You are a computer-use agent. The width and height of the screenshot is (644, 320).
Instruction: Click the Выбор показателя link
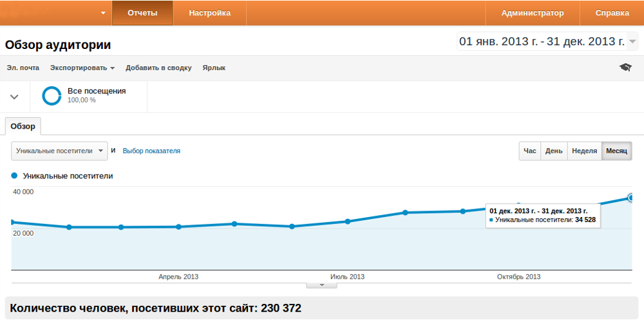pyautogui.click(x=151, y=151)
